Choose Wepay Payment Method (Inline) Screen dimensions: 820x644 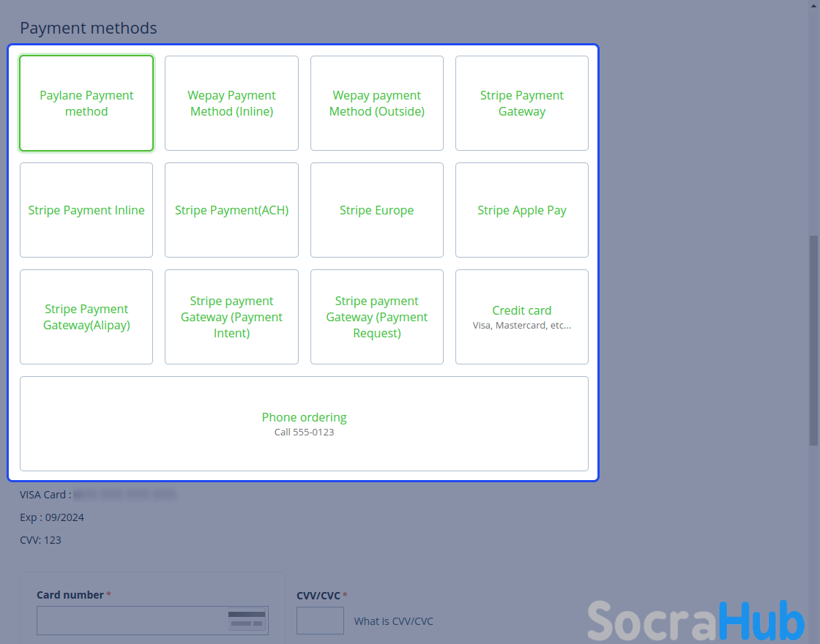[x=231, y=103]
